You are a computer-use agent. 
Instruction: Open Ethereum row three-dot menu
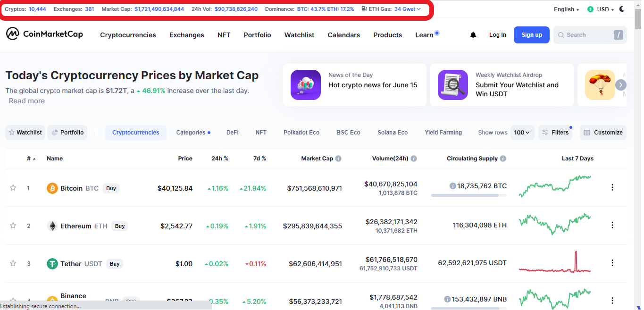[612, 225]
